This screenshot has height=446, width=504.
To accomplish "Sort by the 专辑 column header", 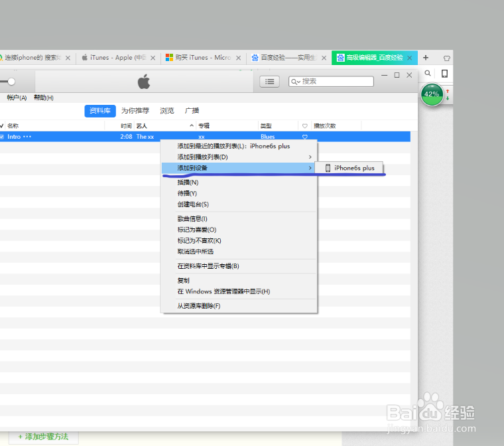I will [204, 126].
